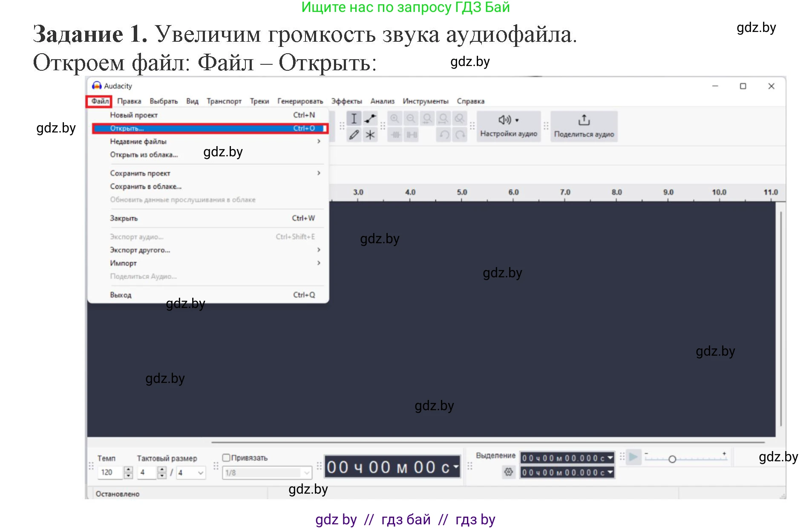Expand the Импорт submenu
The width and height of the screenshot is (812, 529).
pos(124,263)
